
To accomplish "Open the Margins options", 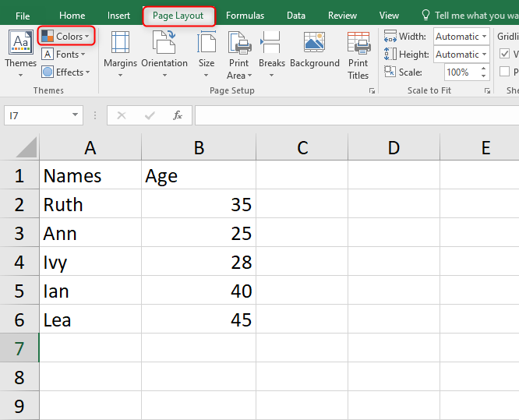I will 120,54.
